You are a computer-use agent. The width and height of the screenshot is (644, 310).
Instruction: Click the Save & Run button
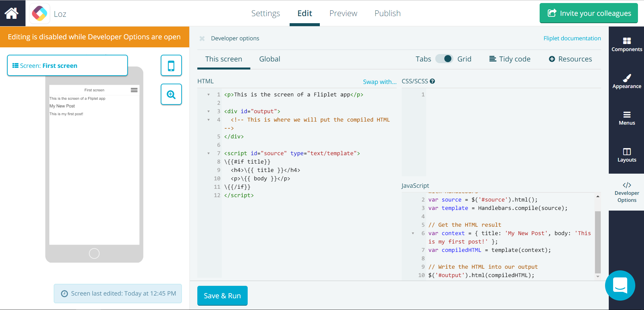(222, 296)
